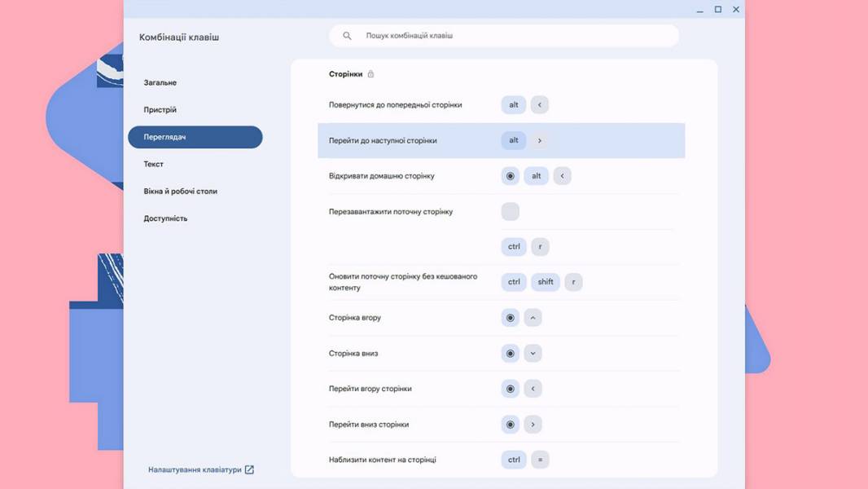Click the search magnifier icon
The image size is (868, 489).
pos(347,35)
